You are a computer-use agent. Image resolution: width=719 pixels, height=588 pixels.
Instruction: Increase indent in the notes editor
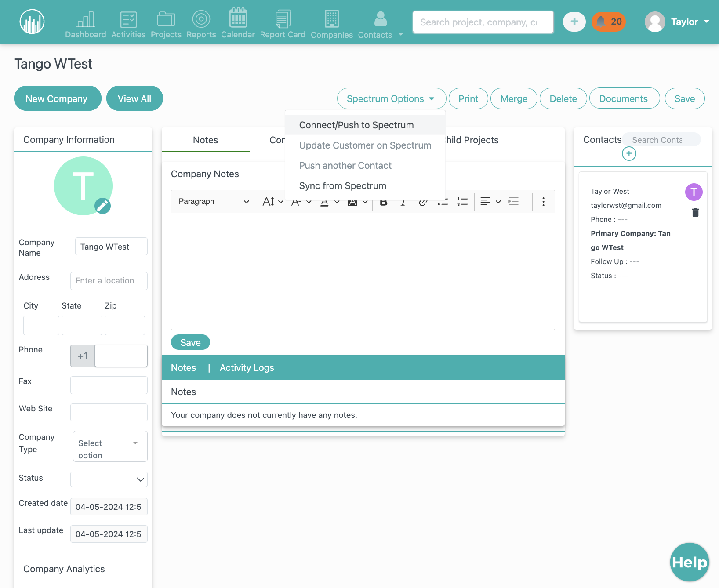tap(514, 202)
